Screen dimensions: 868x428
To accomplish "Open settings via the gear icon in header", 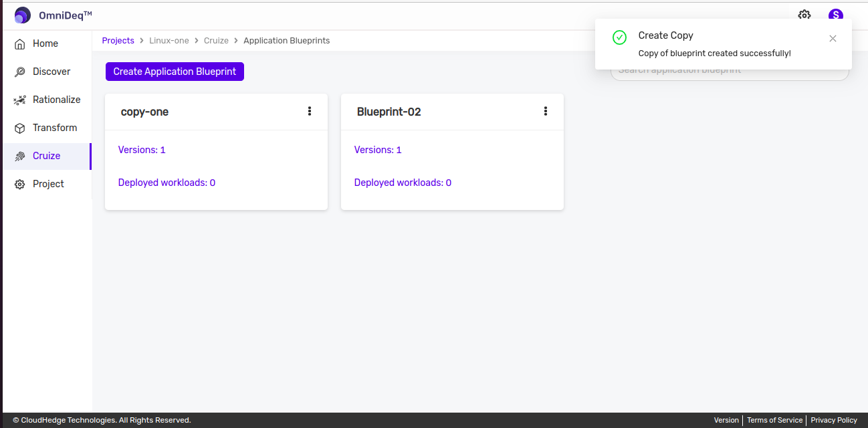I will (x=804, y=15).
